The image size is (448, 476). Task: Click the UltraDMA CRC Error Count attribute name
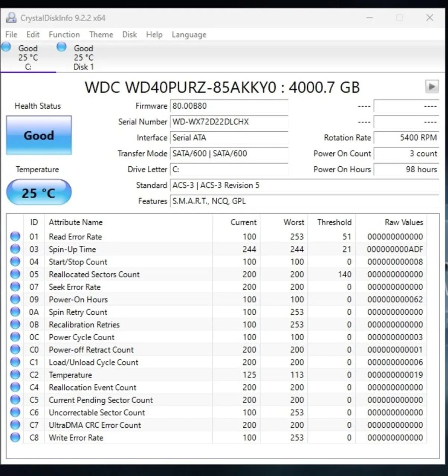95,425
